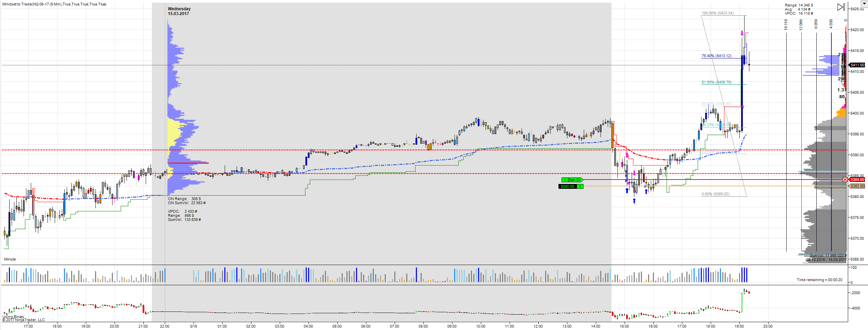Viewport: 868px width, 330px height.
Task: Click the 10:00 label on the time axis
Action: (481, 326)
